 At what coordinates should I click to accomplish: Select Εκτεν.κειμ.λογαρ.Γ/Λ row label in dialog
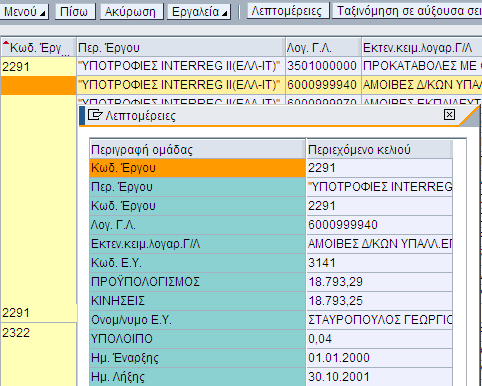click(x=198, y=244)
